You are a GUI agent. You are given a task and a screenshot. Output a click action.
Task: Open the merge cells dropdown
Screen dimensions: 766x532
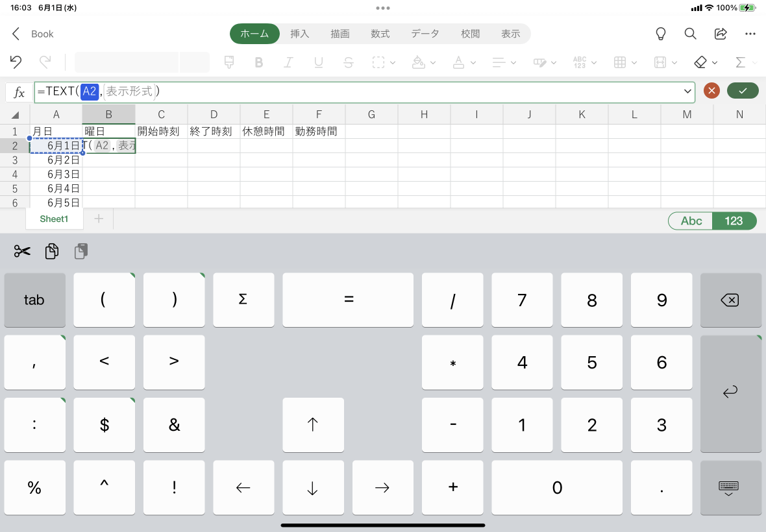click(x=665, y=62)
